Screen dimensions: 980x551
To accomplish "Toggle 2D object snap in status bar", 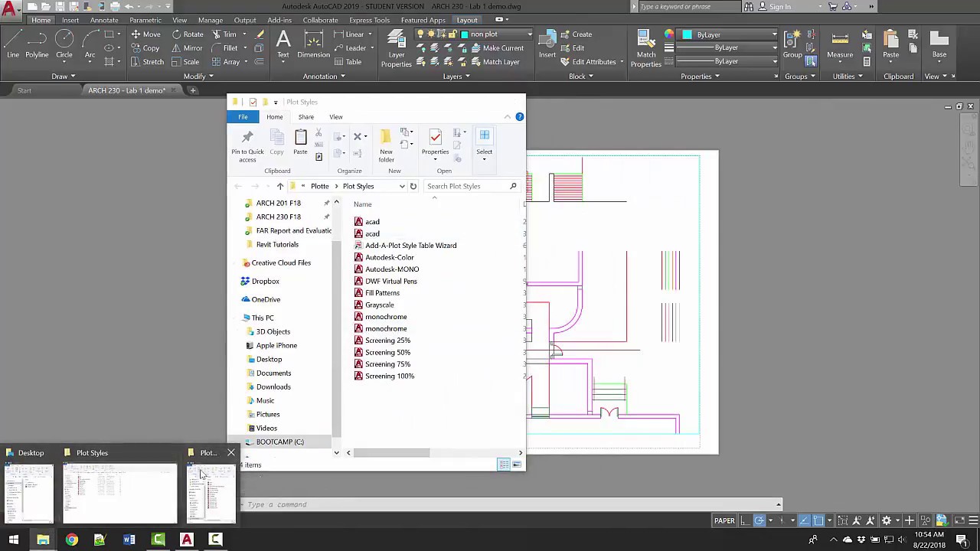I will (x=818, y=520).
